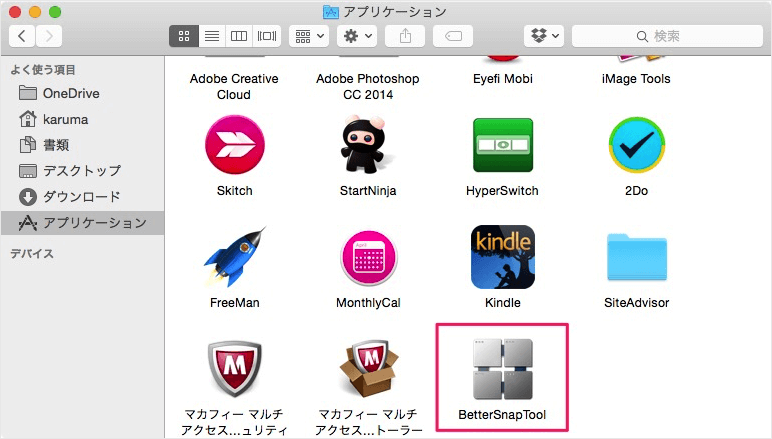Select アプリケーション in the sidebar
Image resolution: width=772 pixels, height=439 pixels.
[83, 223]
